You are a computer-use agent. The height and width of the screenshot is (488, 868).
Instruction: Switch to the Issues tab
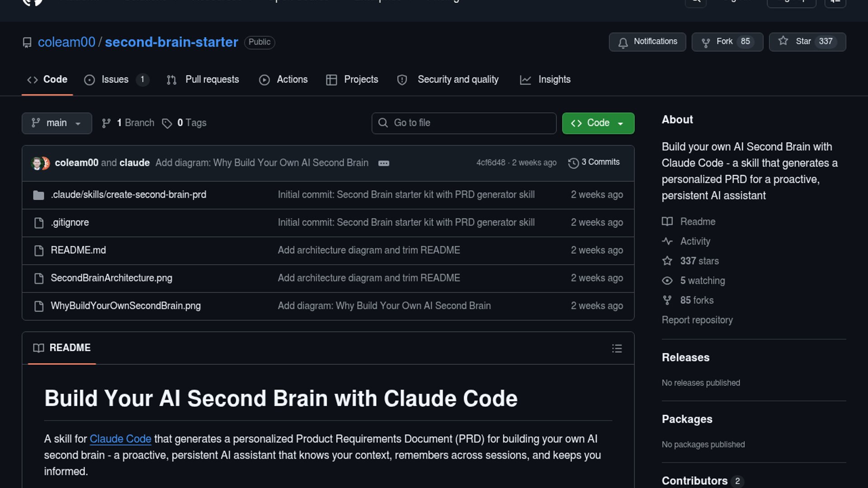pos(115,80)
